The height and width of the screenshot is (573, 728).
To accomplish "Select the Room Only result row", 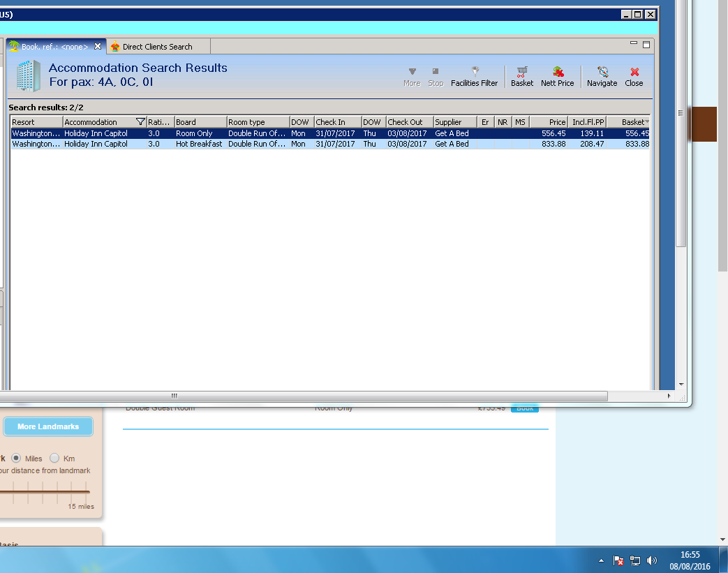I will click(x=330, y=133).
